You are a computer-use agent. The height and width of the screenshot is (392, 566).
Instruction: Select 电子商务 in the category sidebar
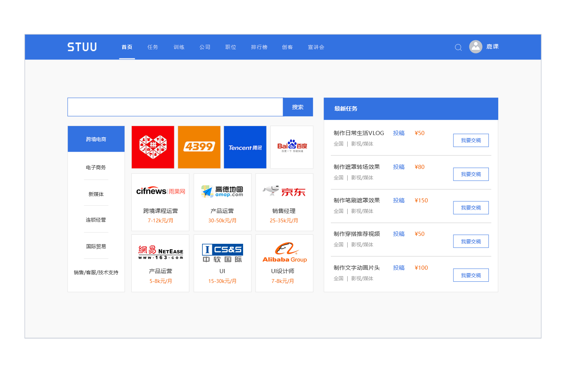tap(96, 167)
